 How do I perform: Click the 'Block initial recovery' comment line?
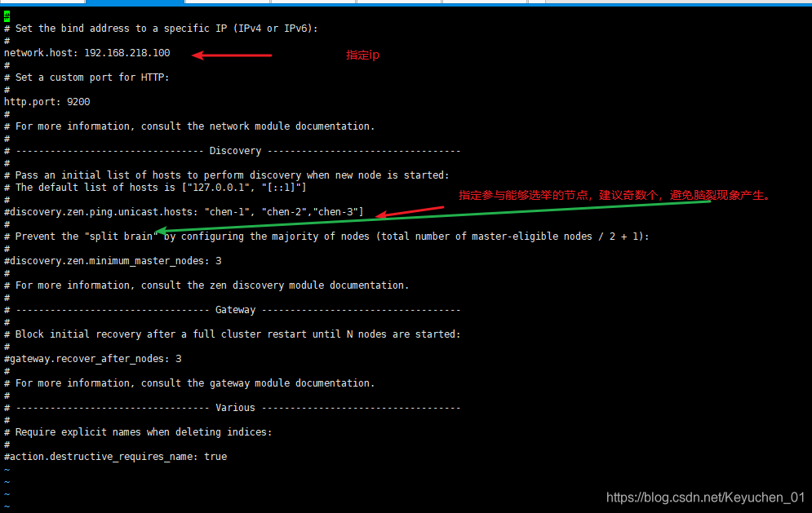(233, 334)
